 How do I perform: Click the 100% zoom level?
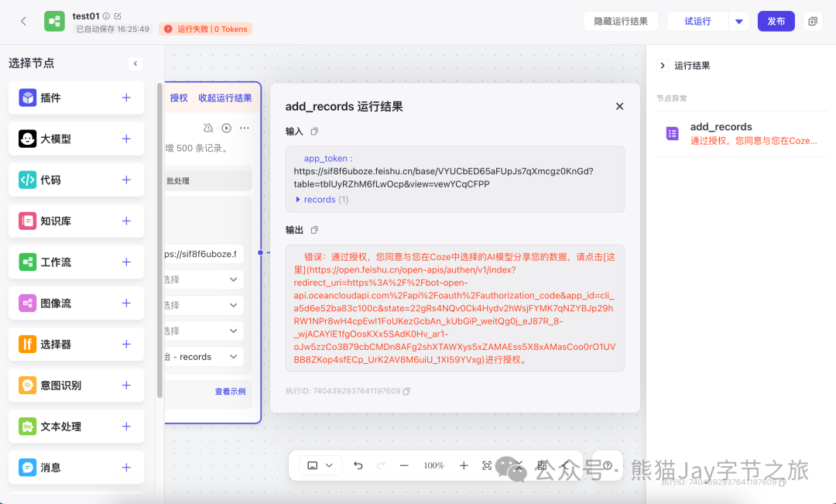pos(434,465)
